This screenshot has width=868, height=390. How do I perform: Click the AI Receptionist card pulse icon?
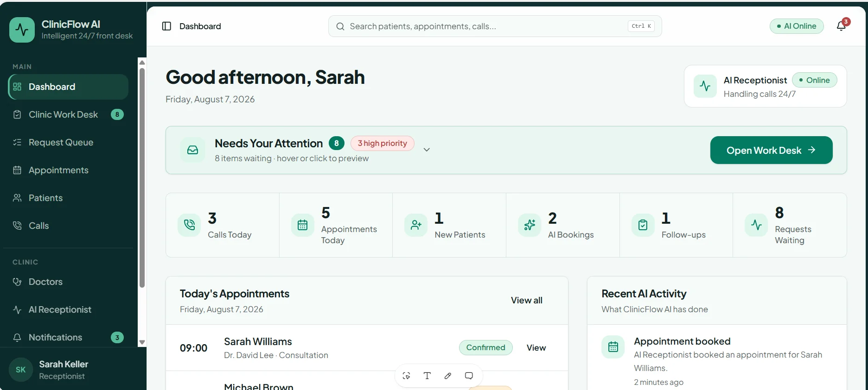tap(705, 86)
